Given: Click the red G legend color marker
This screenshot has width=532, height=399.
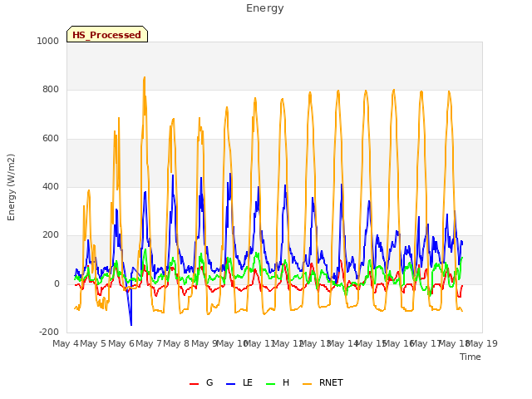Looking at the screenshot, I should click(194, 384).
